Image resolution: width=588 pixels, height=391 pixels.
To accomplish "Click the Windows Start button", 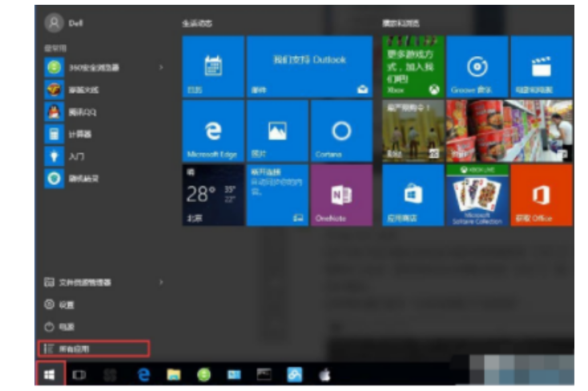I will point(50,374).
